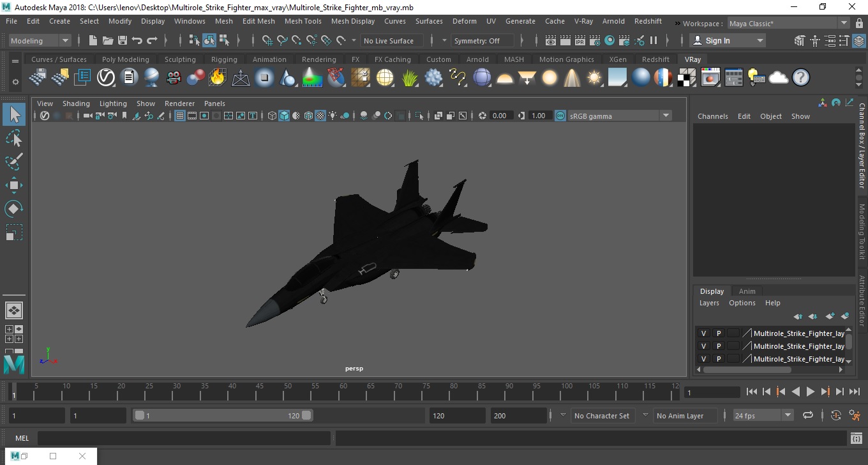This screenshot has height=465, width=868.
Task: Toggle loop playback mode
Action: (807, 415)
